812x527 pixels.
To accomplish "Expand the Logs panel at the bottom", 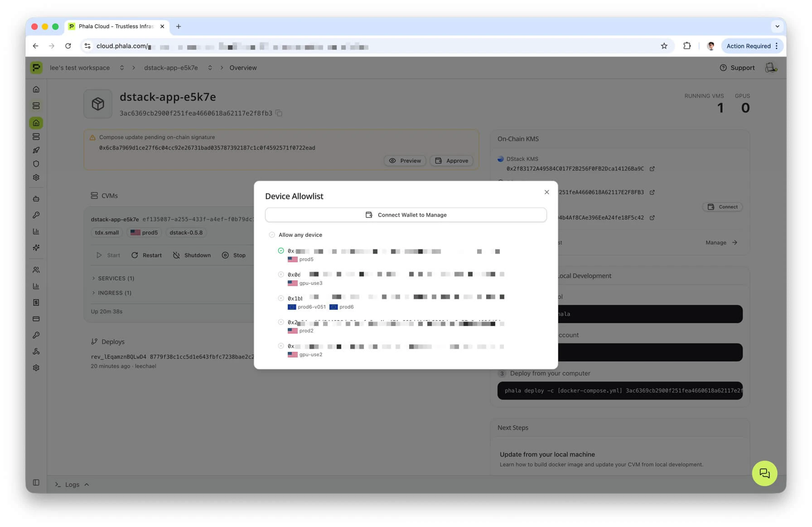I will (72, 484).
